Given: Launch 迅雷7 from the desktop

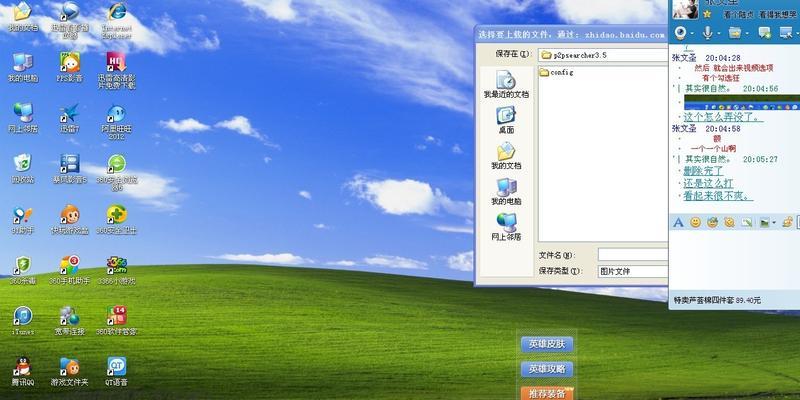Looking at the screenshot, I should coord(69,118).
